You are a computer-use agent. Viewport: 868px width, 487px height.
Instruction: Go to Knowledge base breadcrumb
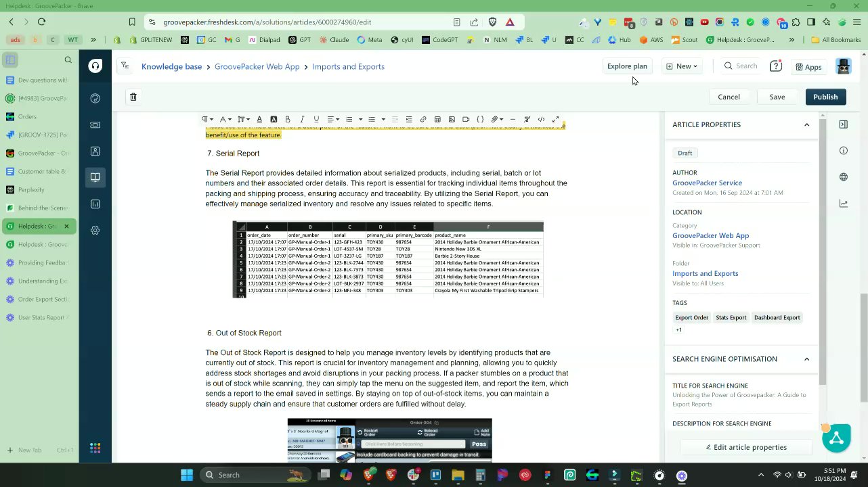(171, 66)
